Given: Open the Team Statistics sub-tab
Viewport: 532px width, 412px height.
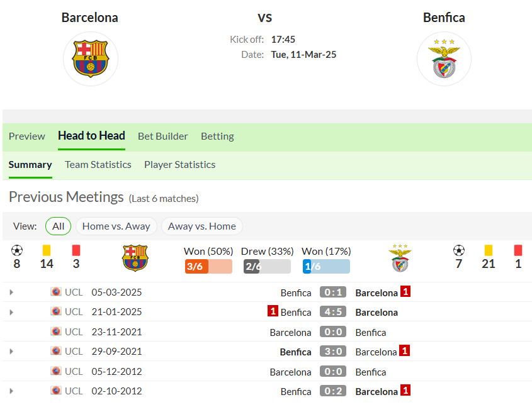Looking at the screenshot, I should pyautogui.click(x=98, y=165).
